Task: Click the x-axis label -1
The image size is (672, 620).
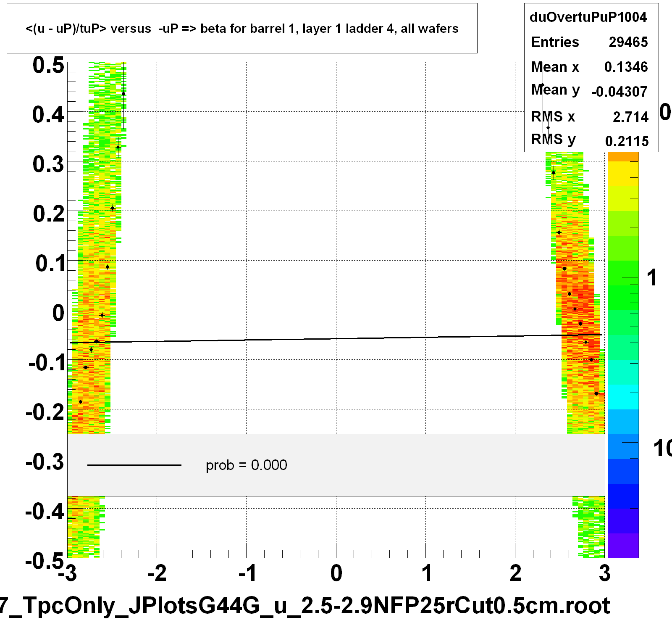Action: 247,573
